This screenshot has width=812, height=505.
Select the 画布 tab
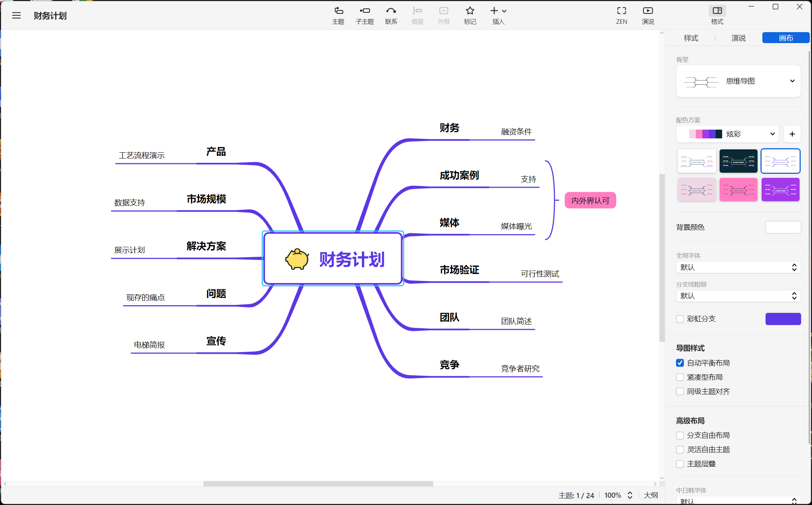[x=786, y=38]
